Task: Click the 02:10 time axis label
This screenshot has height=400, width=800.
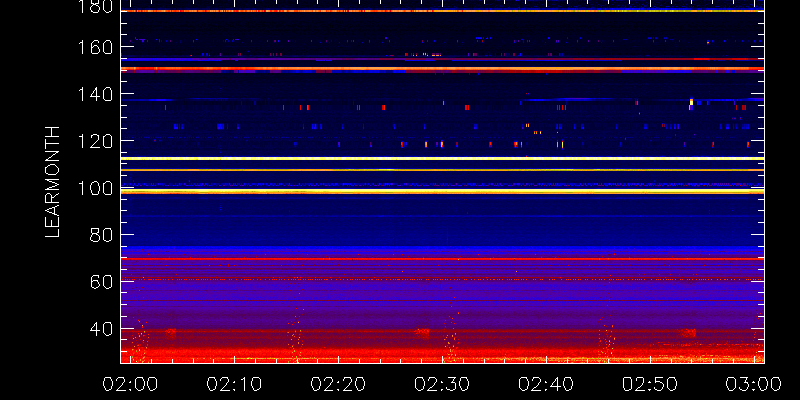Action: tap(234, 384)
